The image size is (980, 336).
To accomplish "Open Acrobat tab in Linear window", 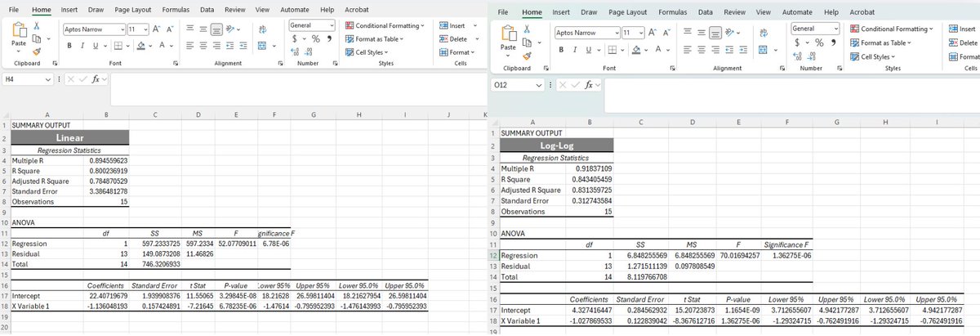I will pyautogui.click(x=356, y=8).
